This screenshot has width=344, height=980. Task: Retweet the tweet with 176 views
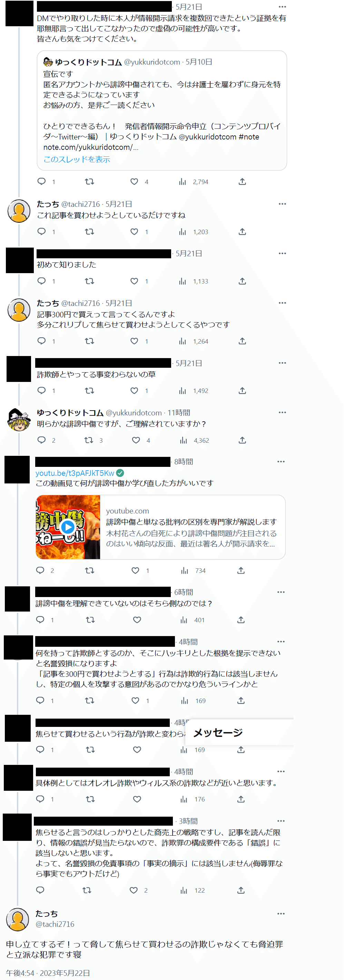tap(90, 799)
